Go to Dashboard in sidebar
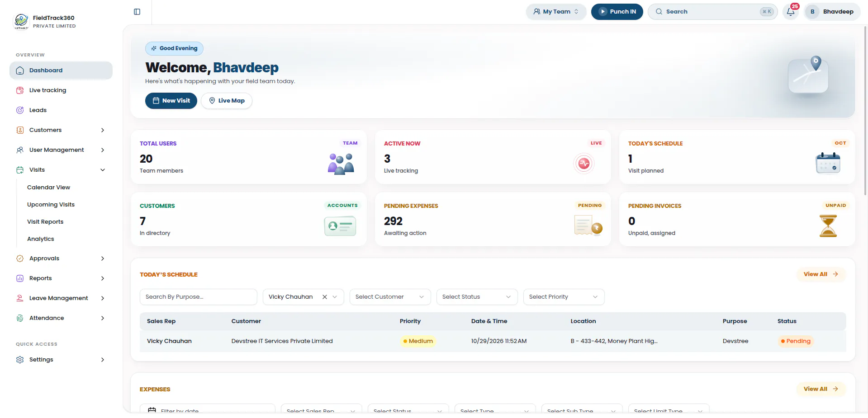The image size is (868, 418). pyautogui.click(x=61, y=70)
